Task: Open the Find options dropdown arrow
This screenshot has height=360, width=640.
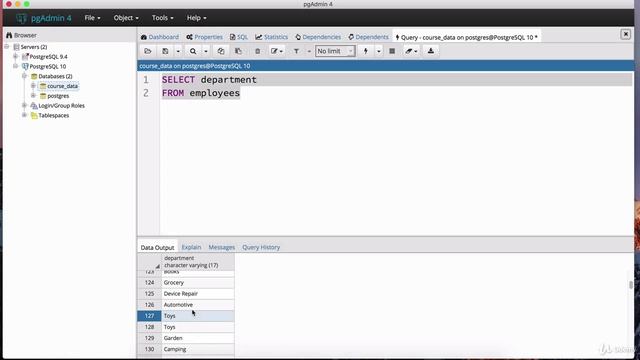Action: (x=206, y=51)
